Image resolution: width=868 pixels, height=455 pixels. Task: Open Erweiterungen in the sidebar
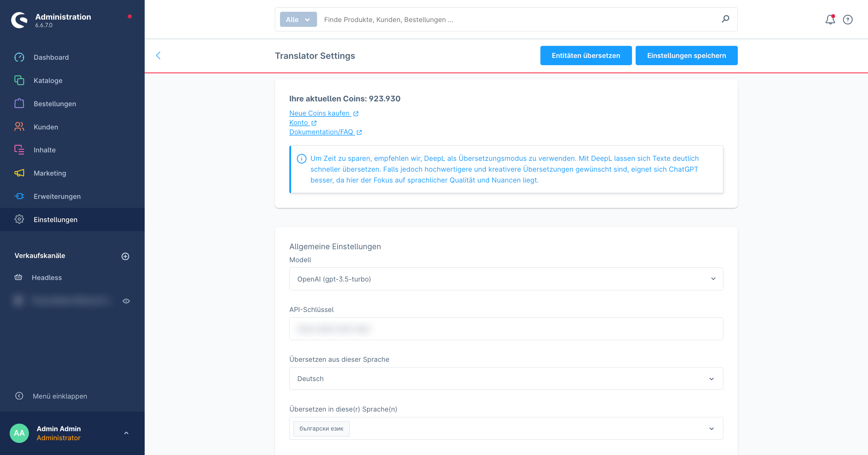[x=57, y=196]
